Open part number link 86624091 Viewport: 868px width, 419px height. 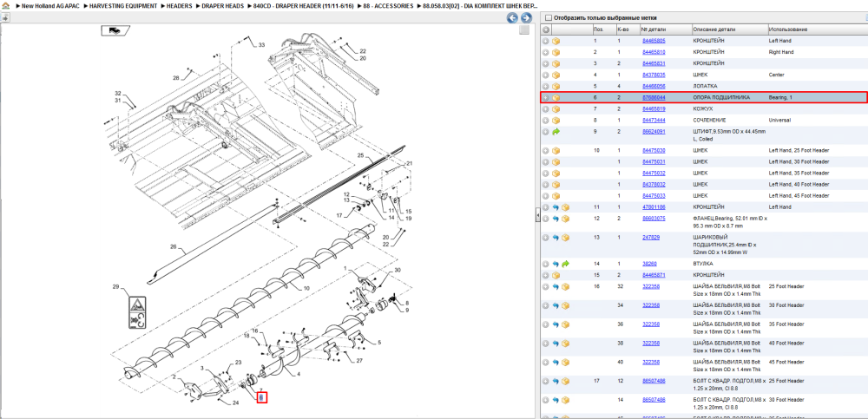(x=654, y=132)
